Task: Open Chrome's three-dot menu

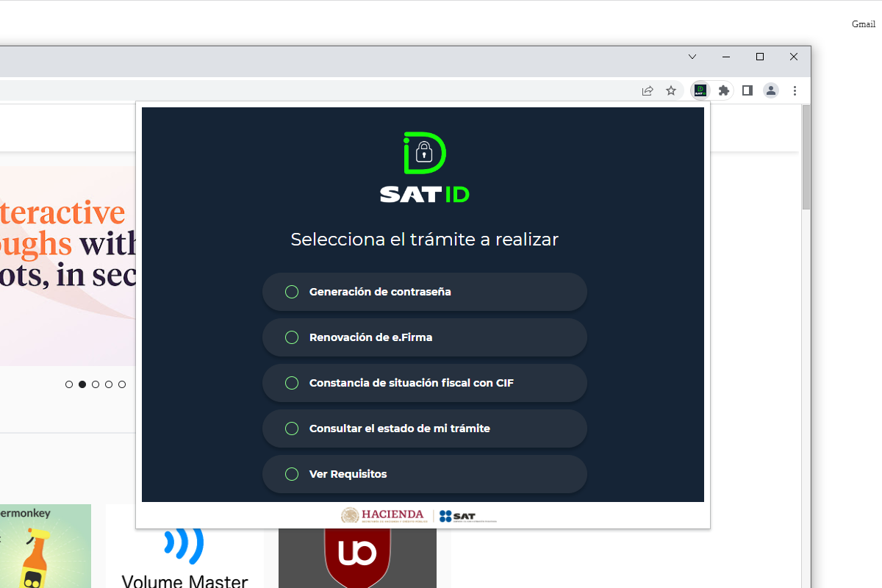Action: [x=795, y=90]
